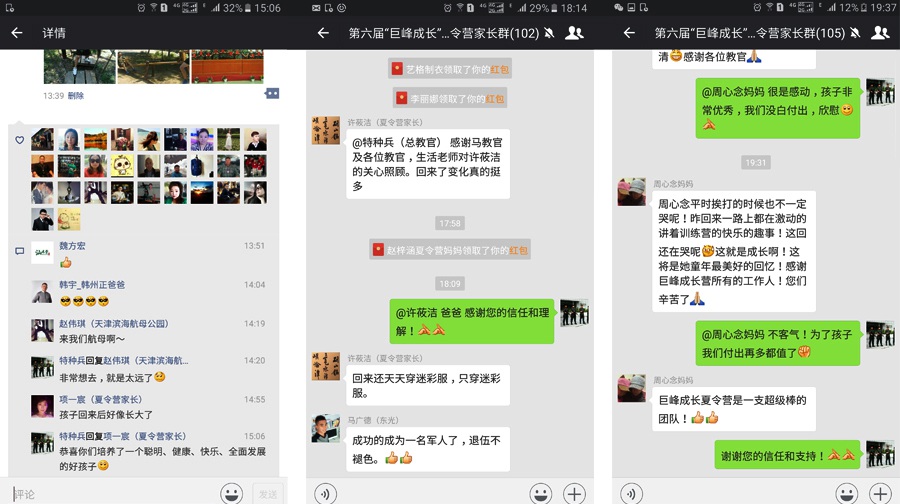Open emoji picker in (105) chat
The height and width of the screenshot is (504, 900).
coord(847,494)
